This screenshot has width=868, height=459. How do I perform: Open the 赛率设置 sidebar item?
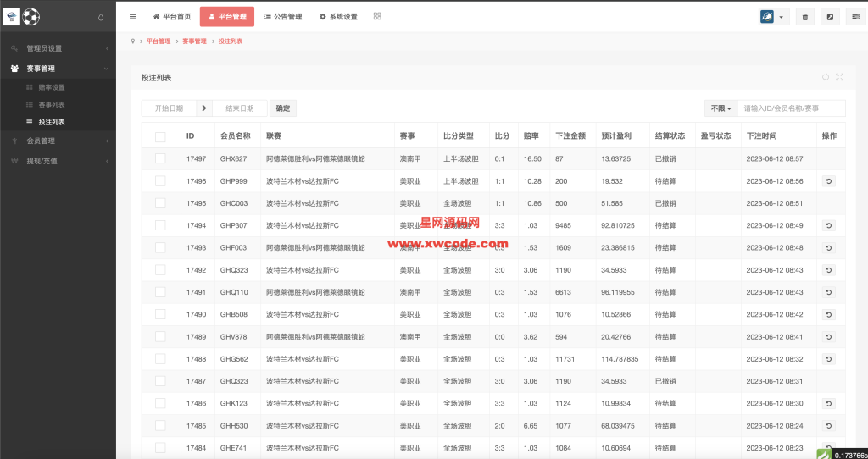click(x=51, y=87)
